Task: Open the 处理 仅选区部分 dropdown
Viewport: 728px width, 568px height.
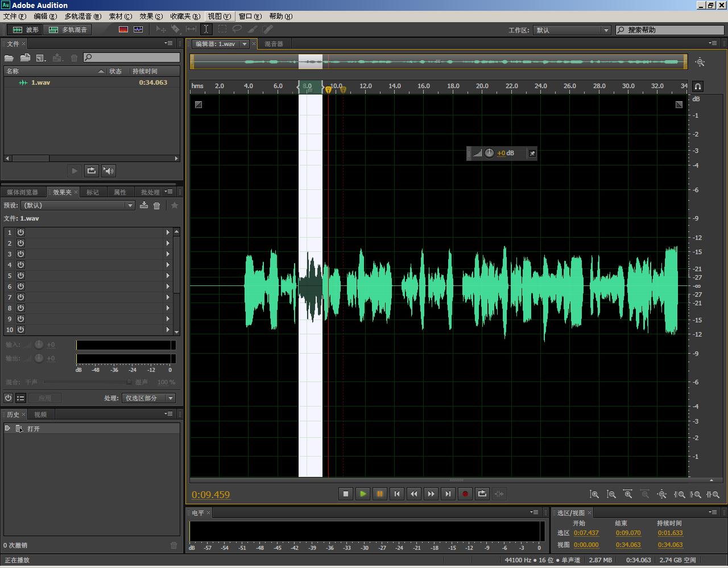Action: point(148,398)
